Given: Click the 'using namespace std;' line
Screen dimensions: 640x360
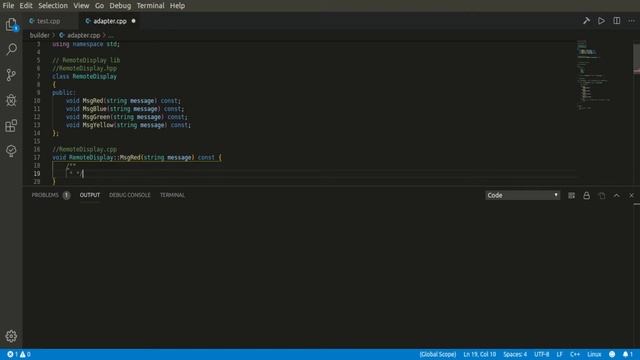Looking at the screenshot, I should pos(86,44).
